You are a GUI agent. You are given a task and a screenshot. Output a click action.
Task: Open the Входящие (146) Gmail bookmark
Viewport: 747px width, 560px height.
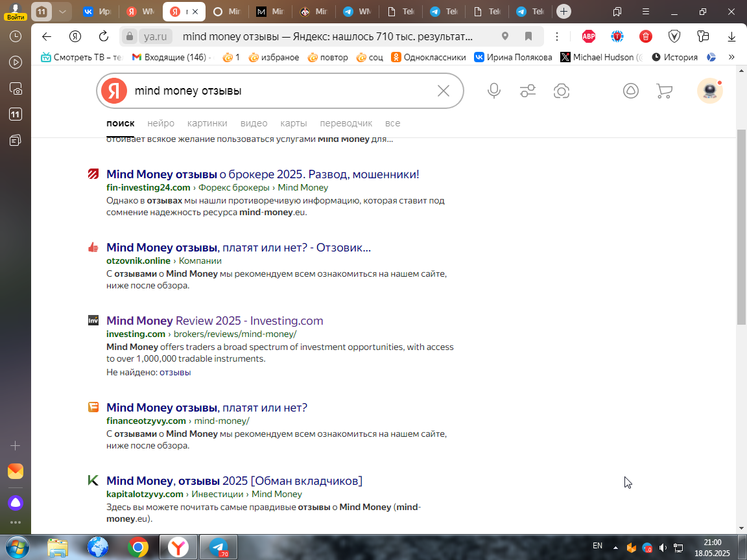tap(171, 57)
